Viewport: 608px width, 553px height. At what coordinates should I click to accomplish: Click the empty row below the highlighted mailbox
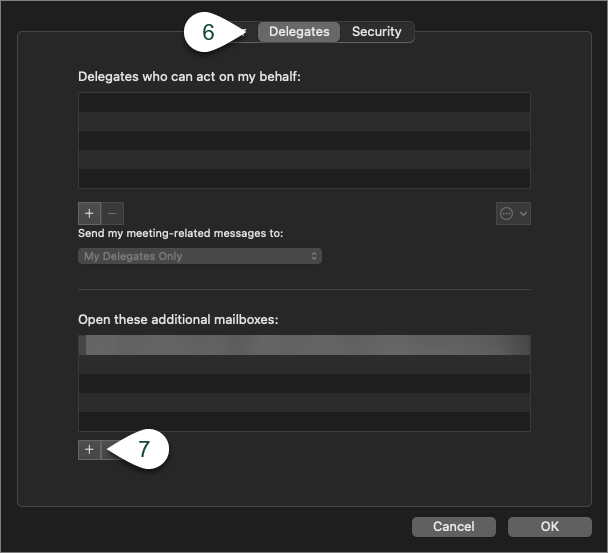coord(304,364)
